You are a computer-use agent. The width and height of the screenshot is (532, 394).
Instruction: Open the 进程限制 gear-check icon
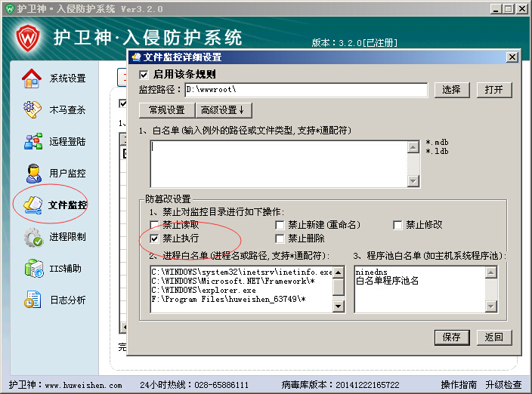(33, 237)
